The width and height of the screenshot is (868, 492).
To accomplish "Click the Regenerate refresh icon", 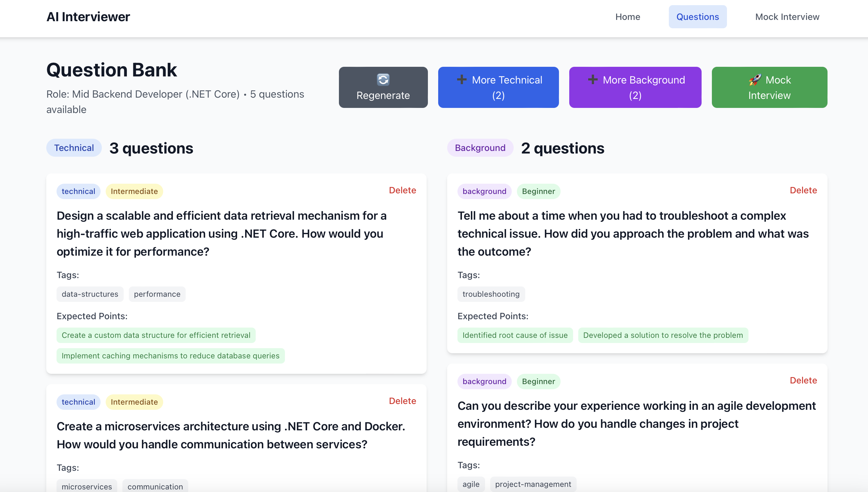I will tap(383, 80).
